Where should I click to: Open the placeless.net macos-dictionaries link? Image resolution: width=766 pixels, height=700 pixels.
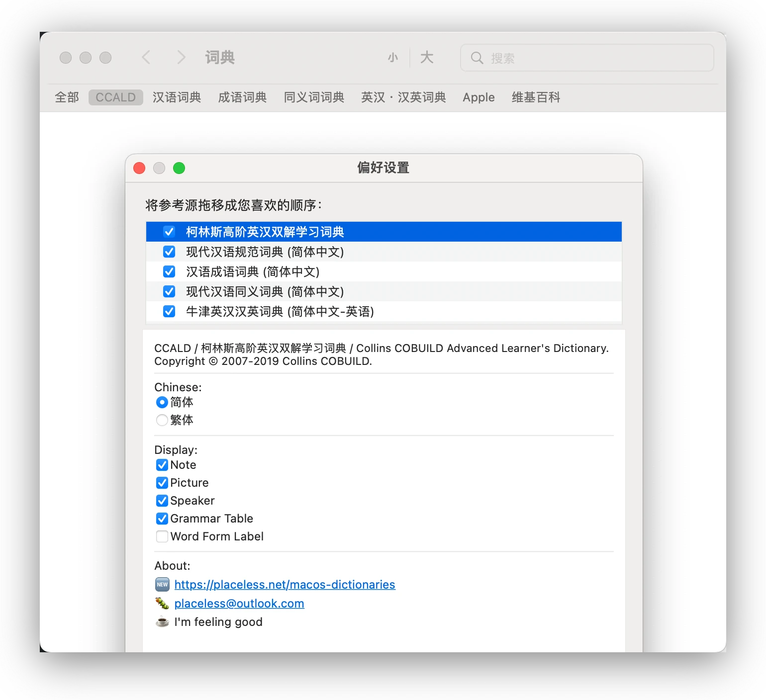point(285,585)
